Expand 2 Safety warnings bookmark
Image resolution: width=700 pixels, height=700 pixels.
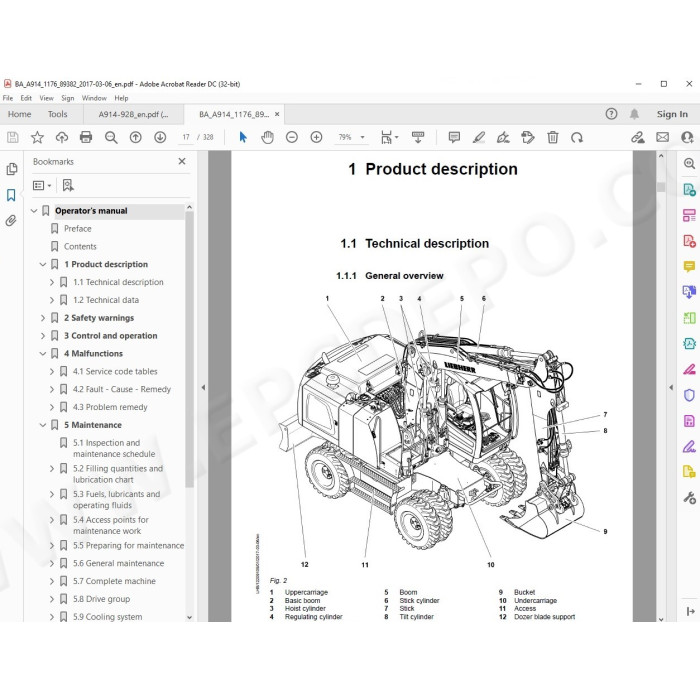point(43,318)
